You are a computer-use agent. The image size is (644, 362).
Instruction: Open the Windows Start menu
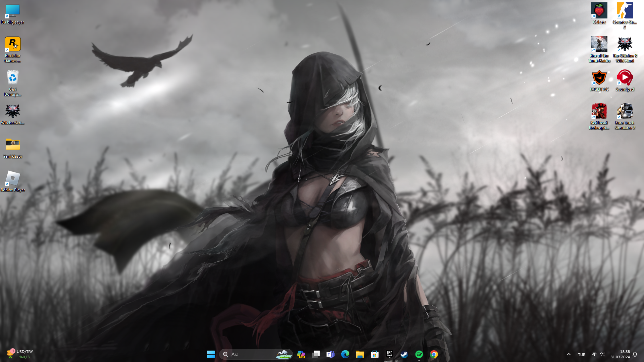click(x=211, y=354)
